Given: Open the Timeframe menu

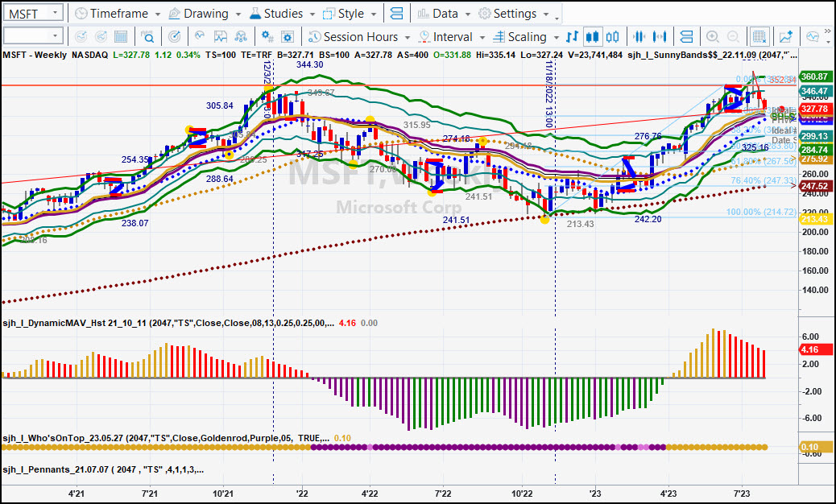Looking at the screenshot, I should 118,14.
